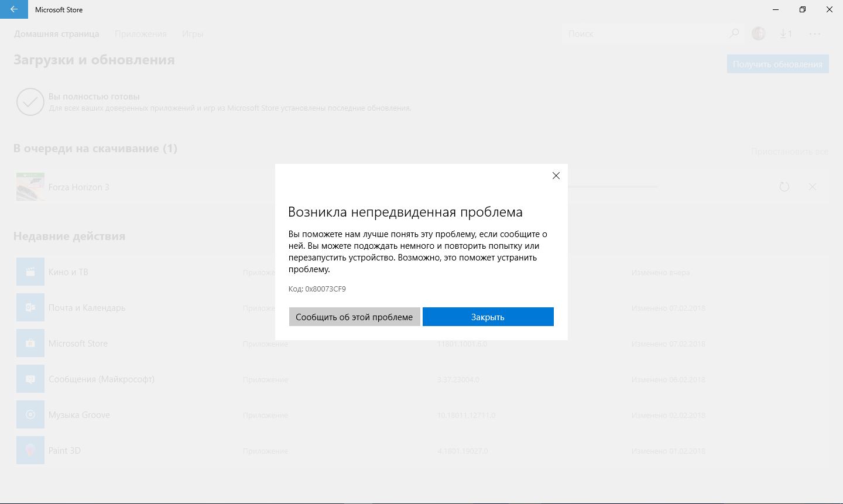Click the Paint 3D app icon

point(30,450)
